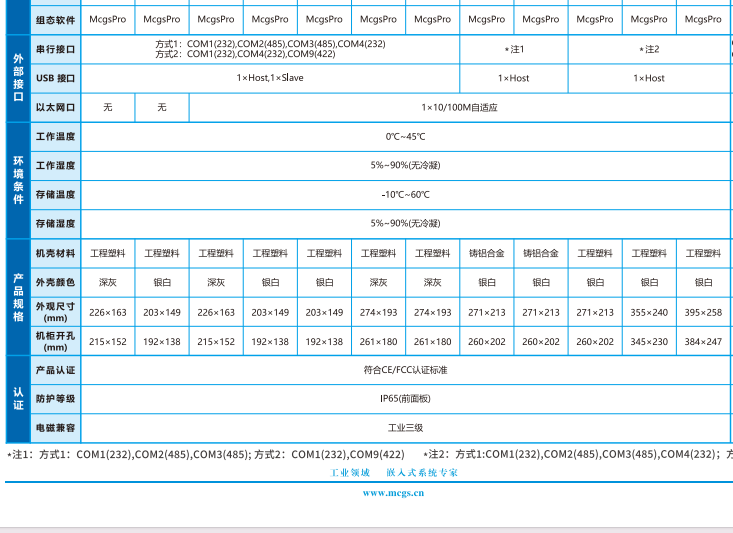Click the 以太网口 row label
The width and height of the screenshot is (733, 533).
[x=56, y=107]
